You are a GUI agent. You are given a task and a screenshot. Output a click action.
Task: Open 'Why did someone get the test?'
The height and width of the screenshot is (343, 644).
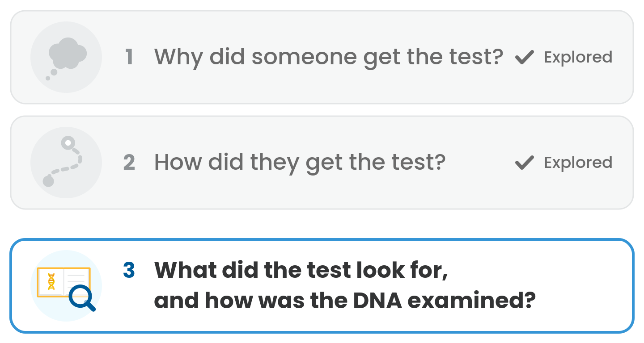329,57
